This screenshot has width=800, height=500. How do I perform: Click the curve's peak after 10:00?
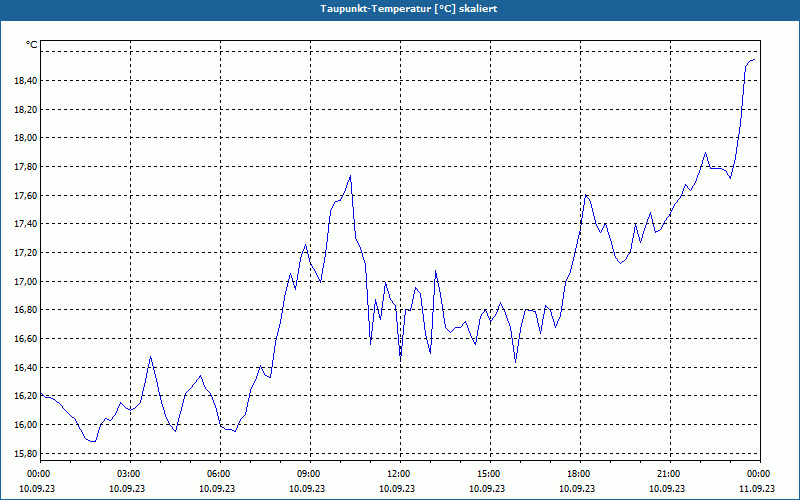tap(351, 176)
